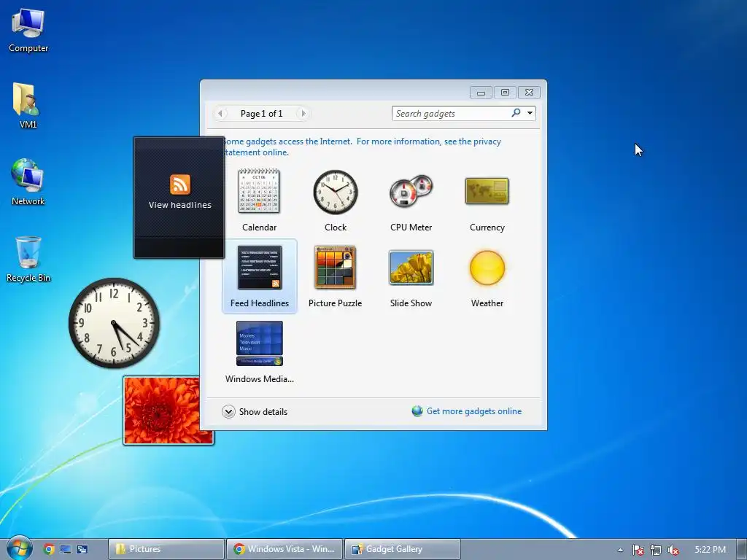Click the globe icon beside gadgets online
Viewport: 747px width, 560px height.
point(417,411)
